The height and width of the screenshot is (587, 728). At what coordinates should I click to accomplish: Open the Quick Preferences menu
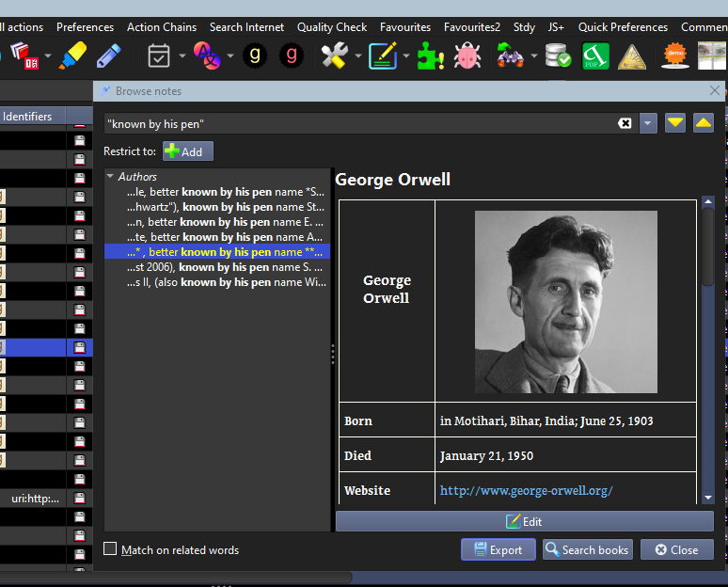coord(623,27)
